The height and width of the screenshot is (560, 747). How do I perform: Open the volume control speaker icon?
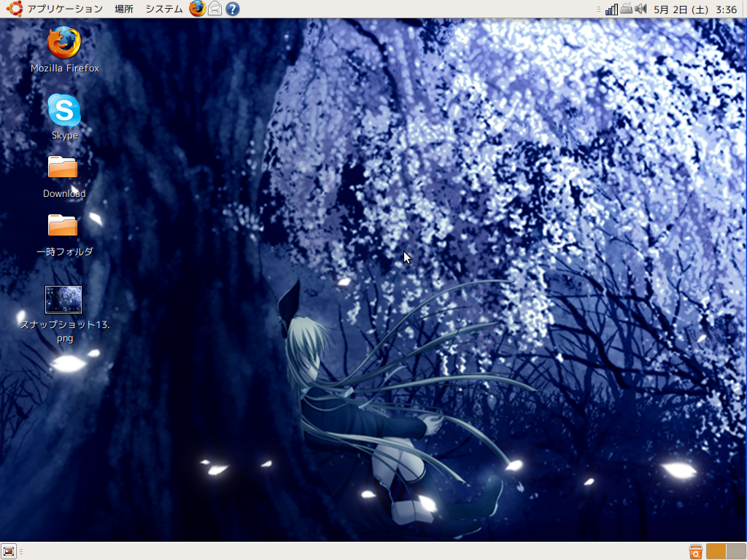(x=641, y=9)
